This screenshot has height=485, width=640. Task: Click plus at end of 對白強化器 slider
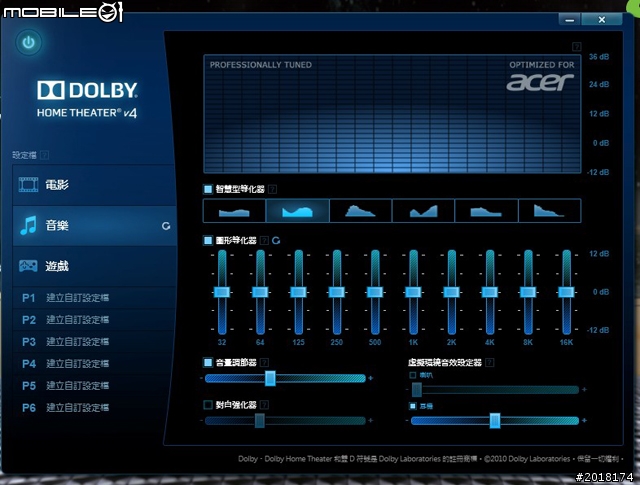click(x=371, y=420)
